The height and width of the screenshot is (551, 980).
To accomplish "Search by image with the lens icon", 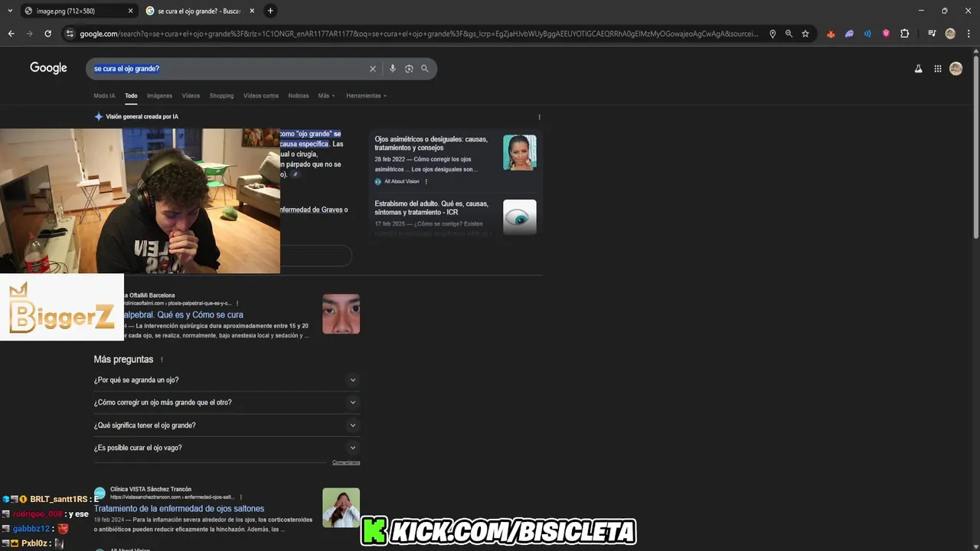I will tap(409, 69).
